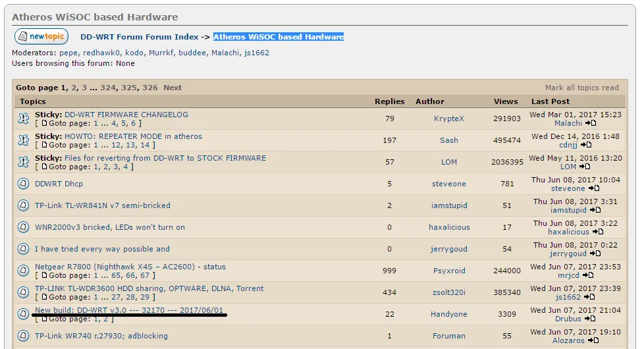
Task: View latest post arrow icon next to Malachi
Action: 591,123
